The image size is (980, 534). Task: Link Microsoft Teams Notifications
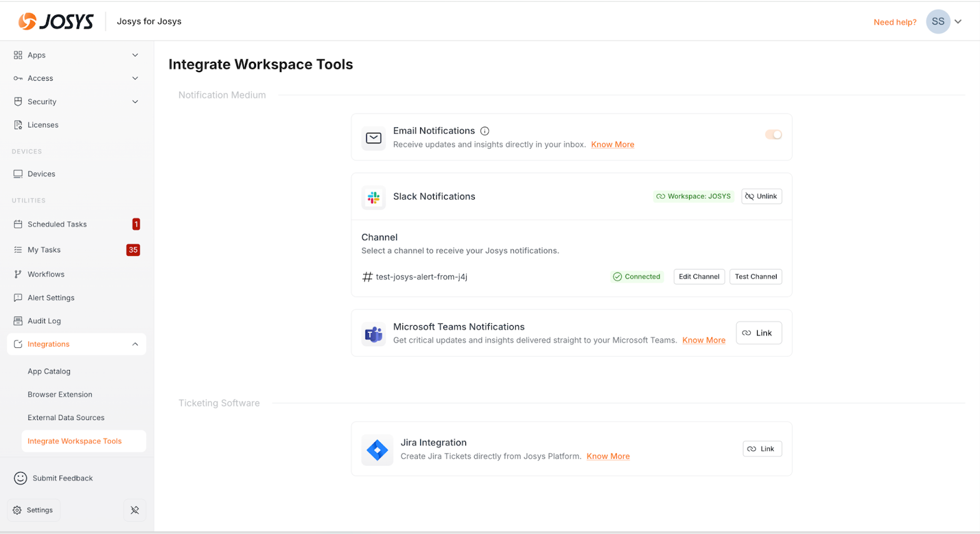pos(759,333)
